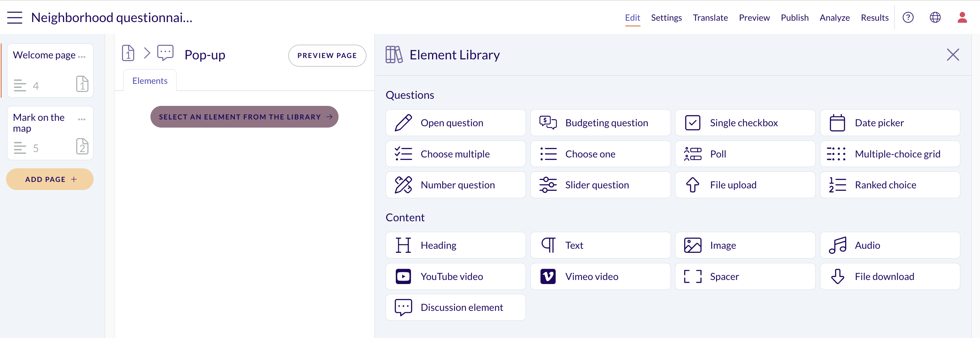Open the help question mark icon
Viewport: 980px width, 338px height.
point(908,18)
